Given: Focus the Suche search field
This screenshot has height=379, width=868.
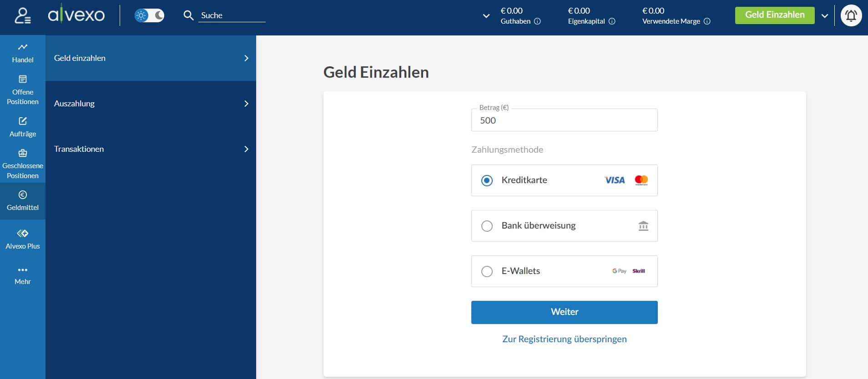Looking at the screenshot, I should 232,15.
